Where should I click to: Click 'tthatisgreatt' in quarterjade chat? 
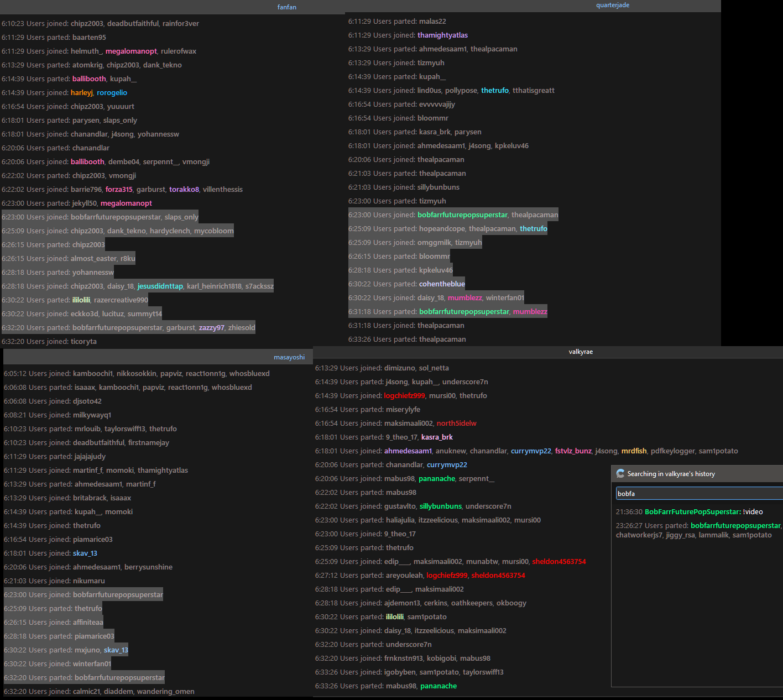coord(534,91)
